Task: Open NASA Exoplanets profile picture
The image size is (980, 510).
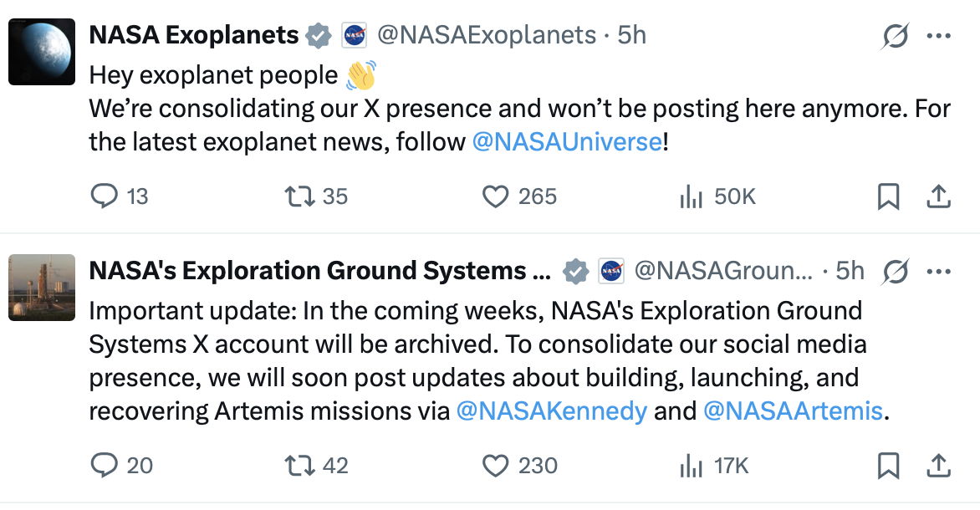Action: [x=42, y=52]
